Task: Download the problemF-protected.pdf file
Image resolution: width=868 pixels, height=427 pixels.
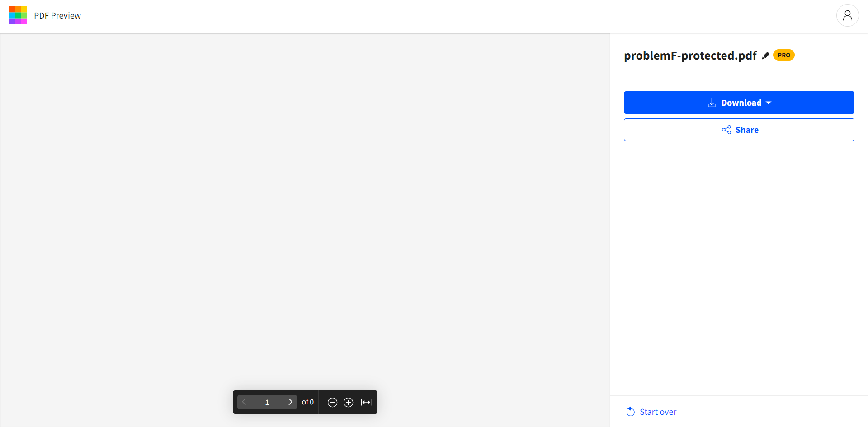Action: [739, 103]
